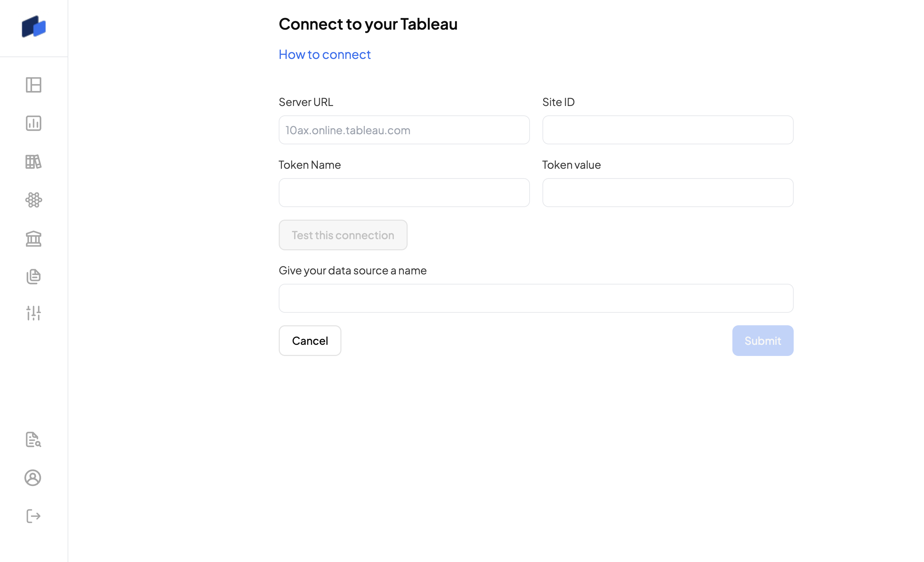The height and width of the screenshot is (562, 924).
Task: Click the Cancel button
Action: pos(310,341)
